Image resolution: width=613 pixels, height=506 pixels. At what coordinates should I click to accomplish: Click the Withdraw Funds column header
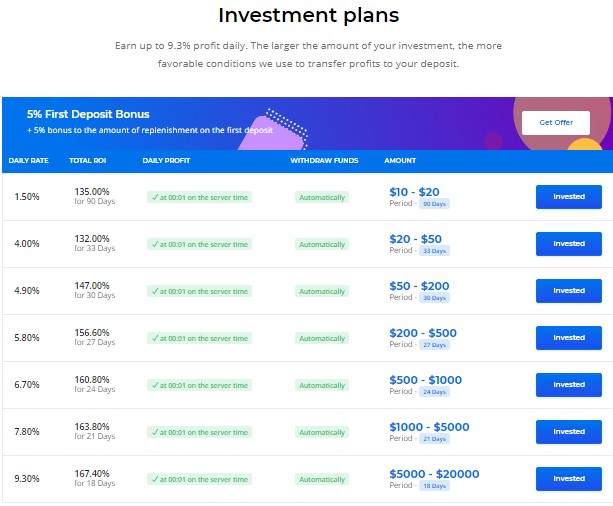click(324, 161)
